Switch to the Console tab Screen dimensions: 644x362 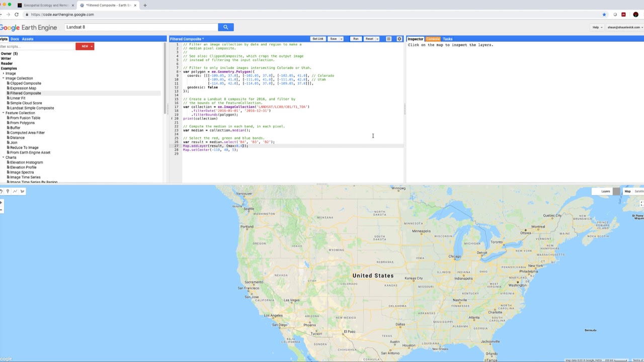click(433, 39)
